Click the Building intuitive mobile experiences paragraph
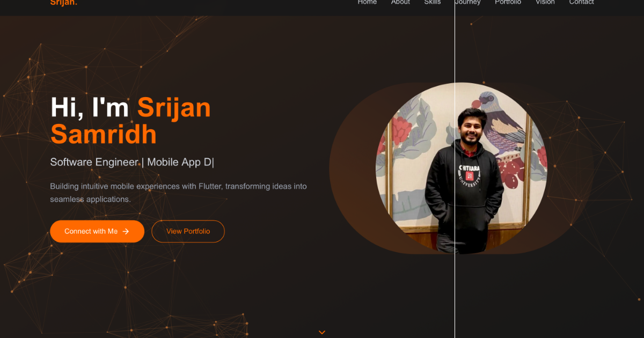 coord(178,193)
